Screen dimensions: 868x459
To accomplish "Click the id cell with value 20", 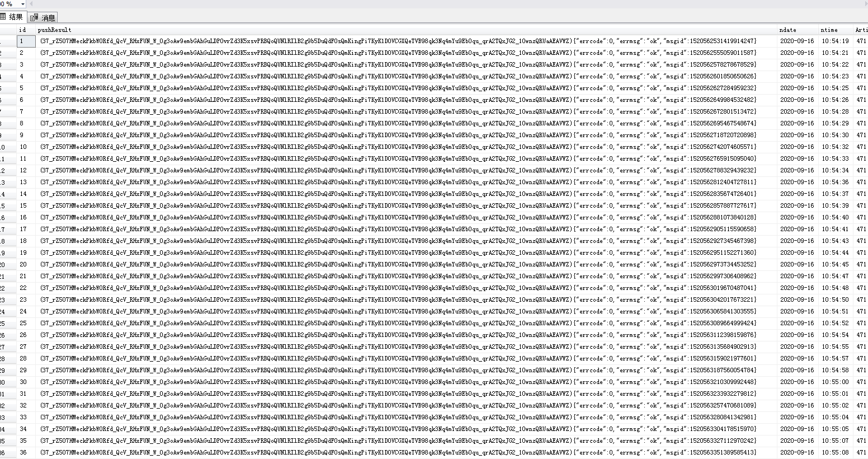I will pyautogui.click(x=26, y=265).
